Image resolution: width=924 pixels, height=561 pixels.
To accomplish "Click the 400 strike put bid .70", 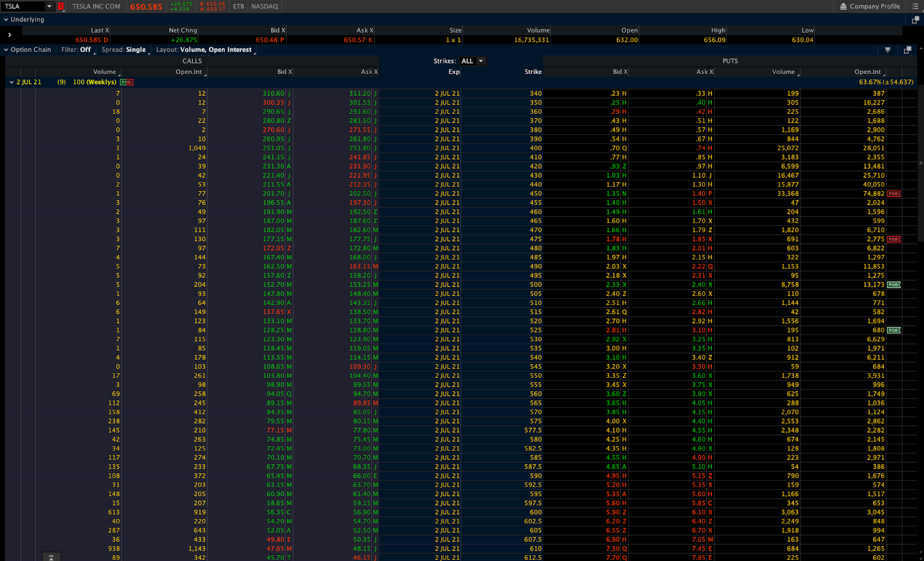I will [615, 148].
